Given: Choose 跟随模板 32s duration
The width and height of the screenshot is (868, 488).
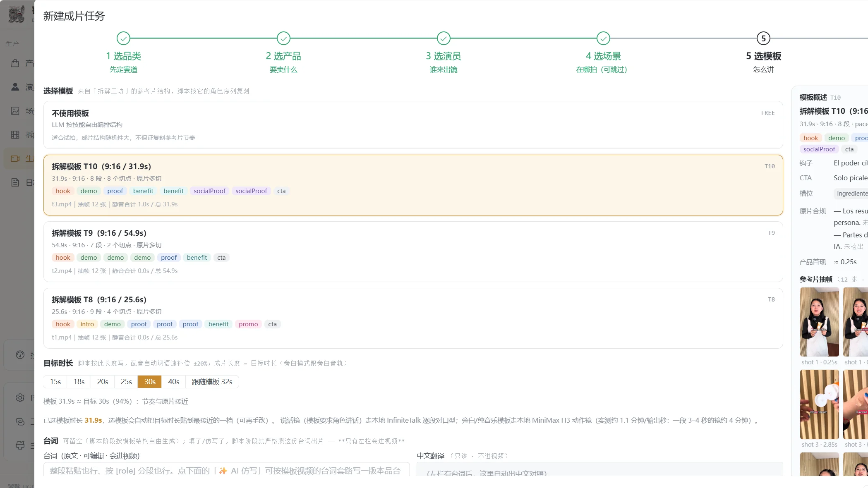Looking at the screenshot, I should click(212, 382).
